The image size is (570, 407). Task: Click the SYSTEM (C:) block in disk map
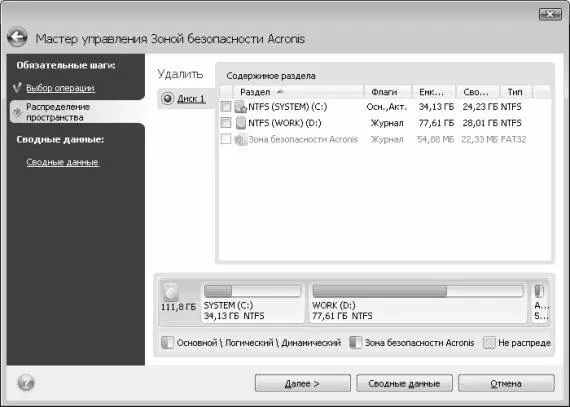[x=252, y=302]
